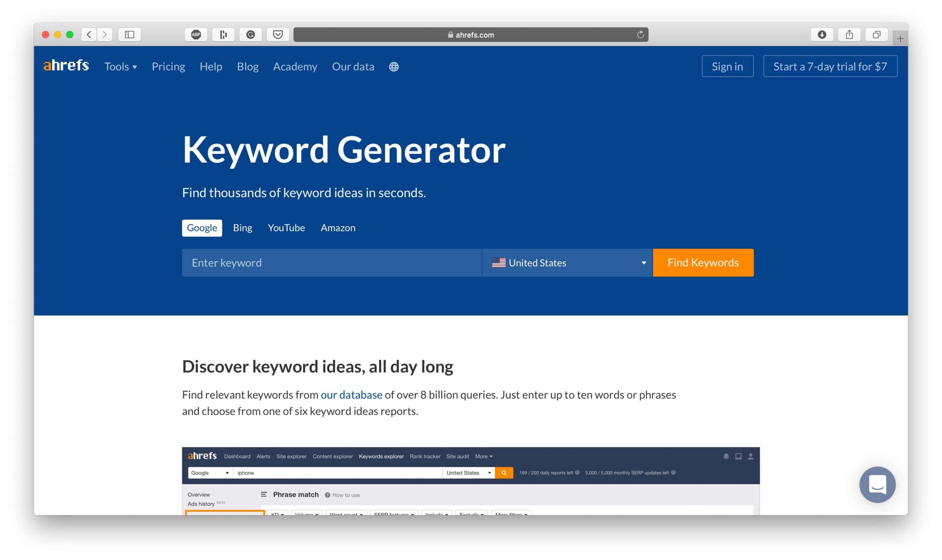Click the ahrefs logo inside the screenshot preview

click(202, 456)
